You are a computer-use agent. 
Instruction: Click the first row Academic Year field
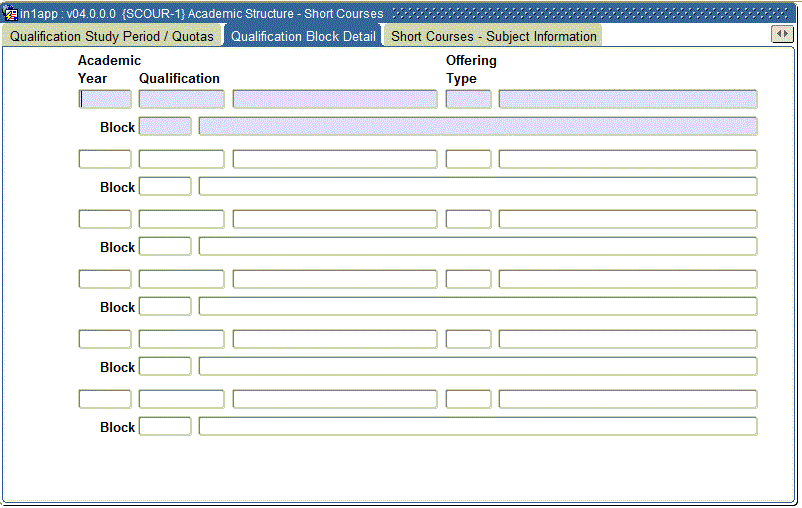click(x=105, y=99)
